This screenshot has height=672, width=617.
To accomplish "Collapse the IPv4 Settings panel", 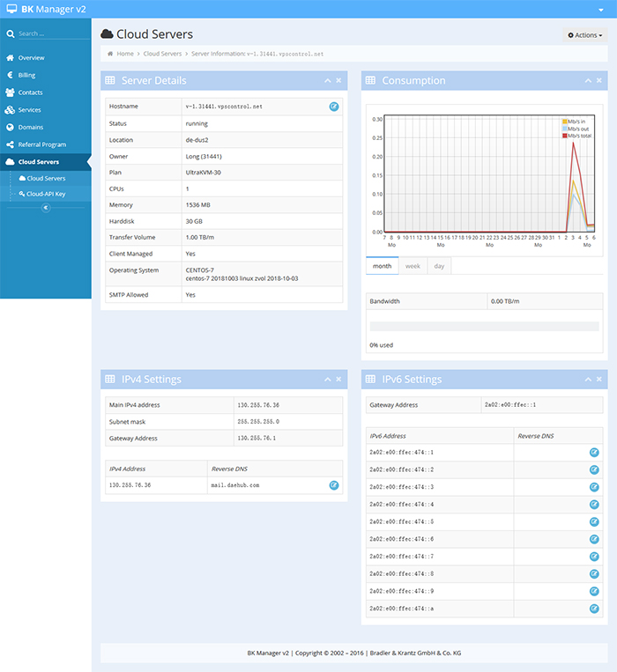I will click(328, 380).
